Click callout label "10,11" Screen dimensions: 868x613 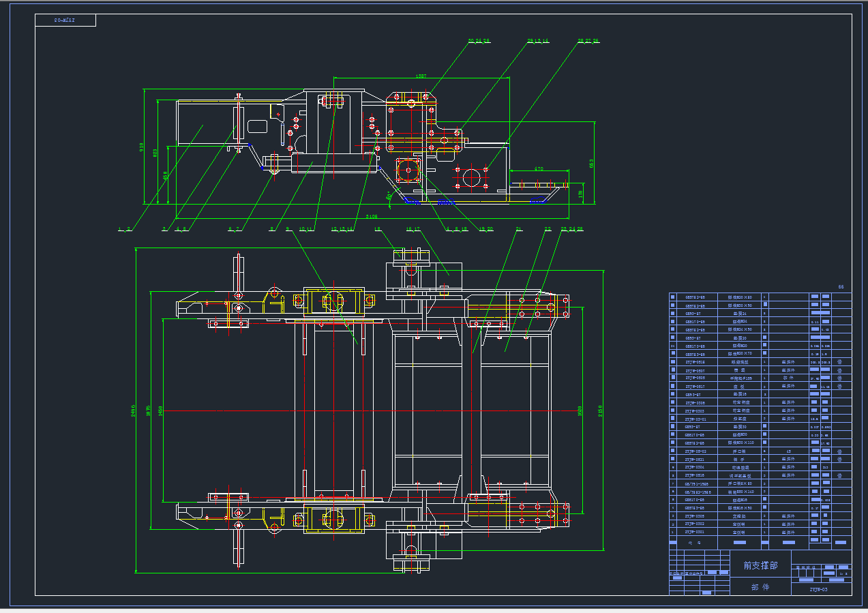(x=308, y=229)
